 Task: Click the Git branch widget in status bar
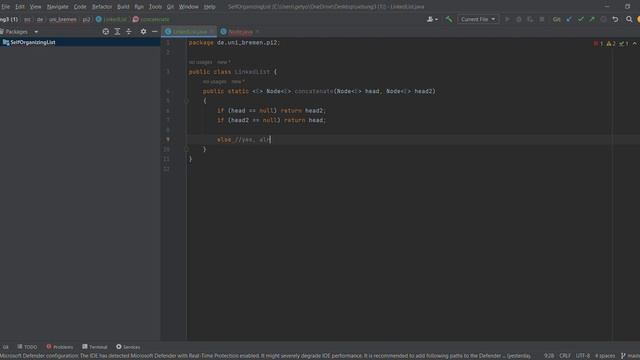(630, 356)
